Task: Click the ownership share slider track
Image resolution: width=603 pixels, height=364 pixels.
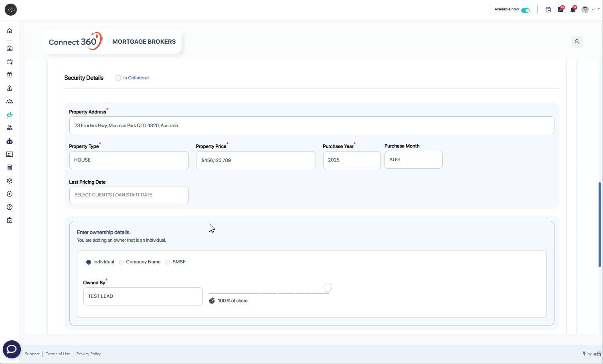Action: click(269, 293)
